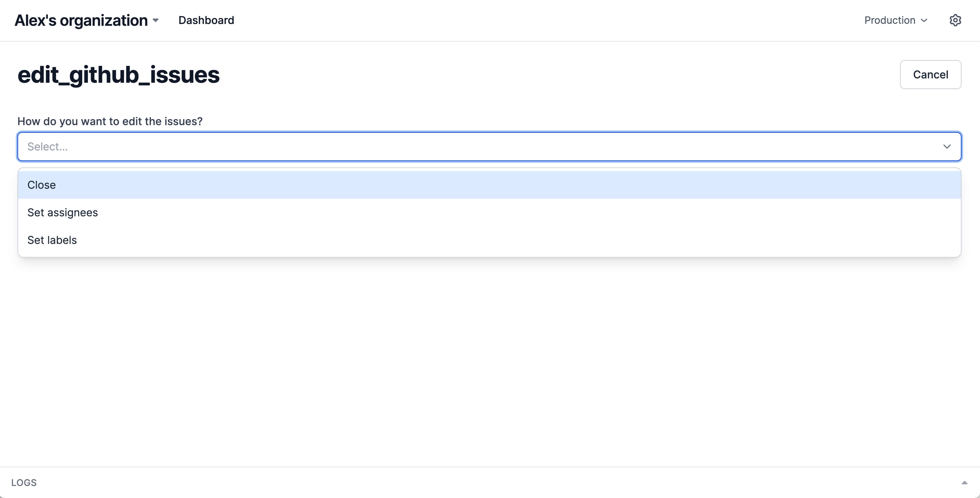Click the chevron inside the Select field

coord(947,147)
